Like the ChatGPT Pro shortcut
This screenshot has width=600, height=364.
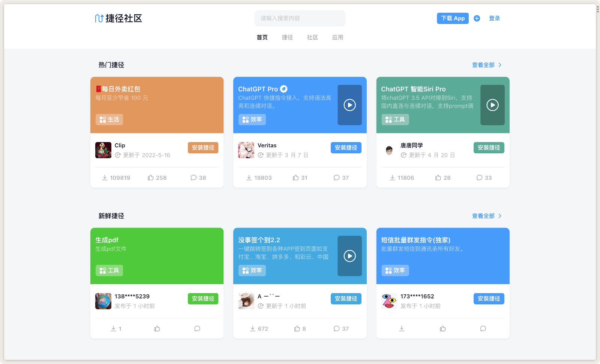click(x=296, y=178)
